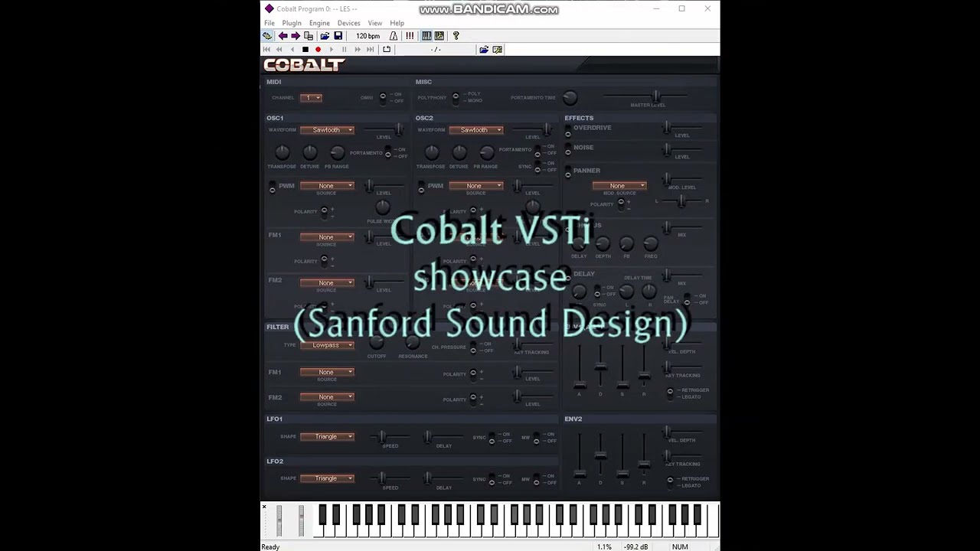The width and height of the screenshot is (980, 551).
Task: Click the pause button in transport bar
Action: point(344,50)
